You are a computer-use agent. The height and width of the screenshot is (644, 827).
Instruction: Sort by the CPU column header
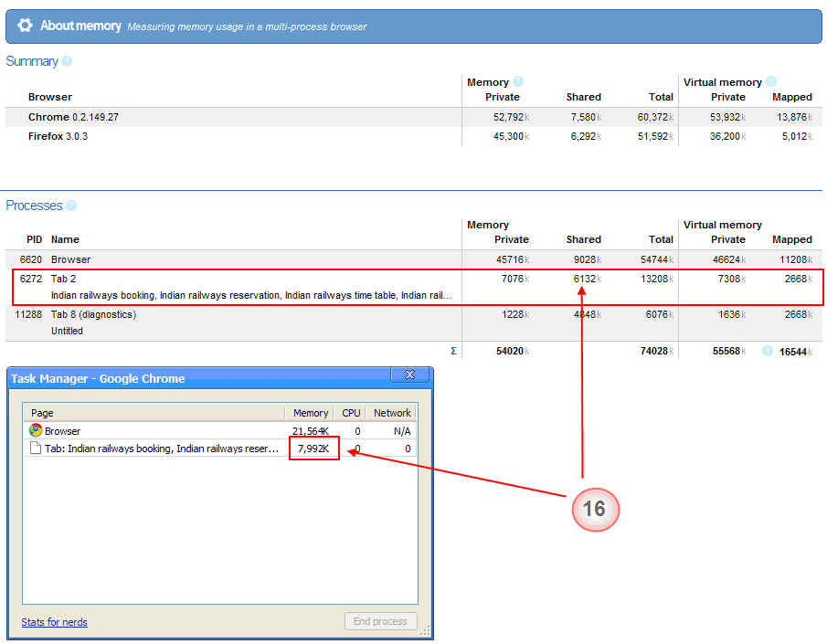(350, 413)
